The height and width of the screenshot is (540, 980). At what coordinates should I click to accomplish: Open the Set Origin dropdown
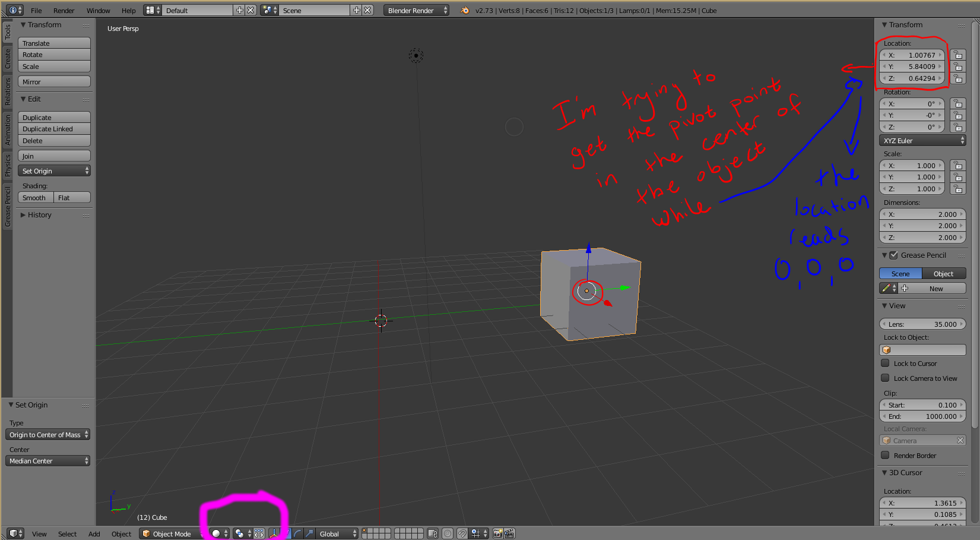tap(54, 171)
